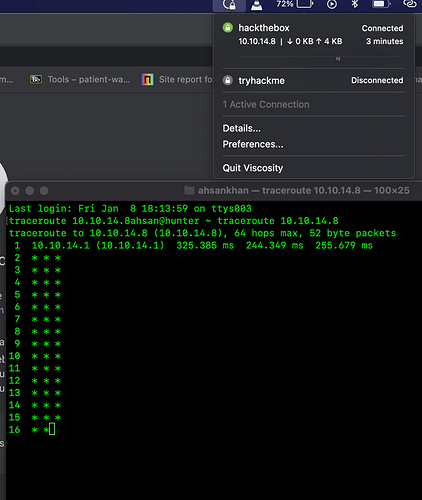
Task: Click the 64 hops max output line
Action: click(x=202, y=233)
